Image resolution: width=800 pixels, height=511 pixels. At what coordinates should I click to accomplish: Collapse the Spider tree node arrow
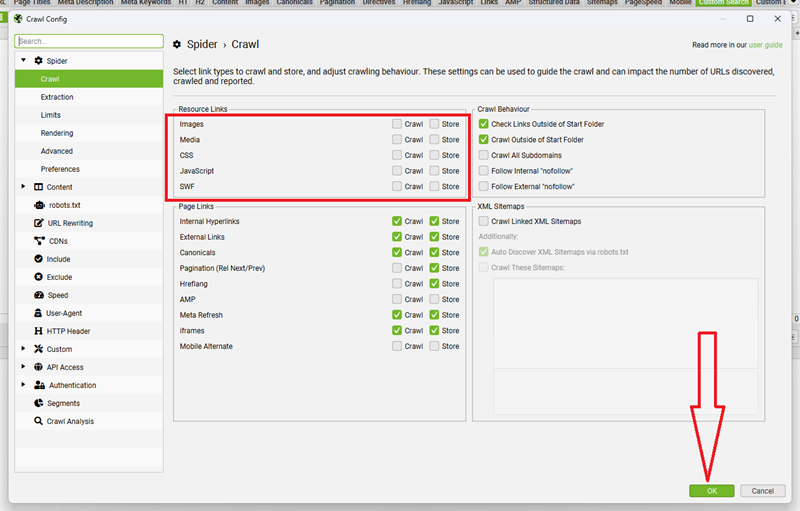click(23, 60)
